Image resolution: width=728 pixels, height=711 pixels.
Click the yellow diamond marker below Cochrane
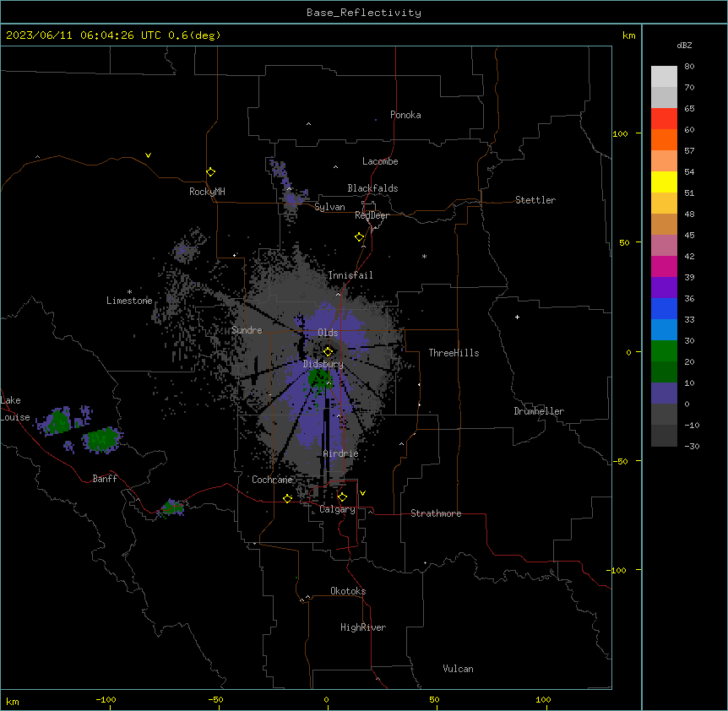click(x=287, y=498)
